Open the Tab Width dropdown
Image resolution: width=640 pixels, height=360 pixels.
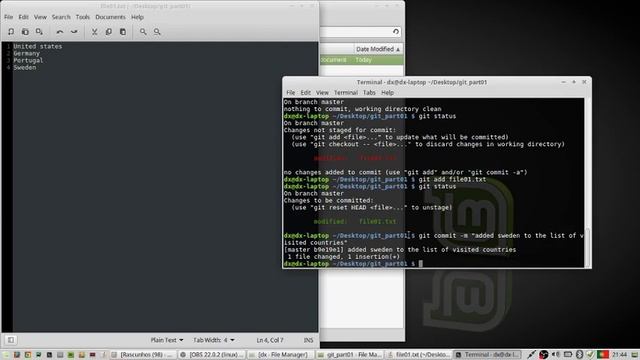pyautogui.click(x=213, y=340)
